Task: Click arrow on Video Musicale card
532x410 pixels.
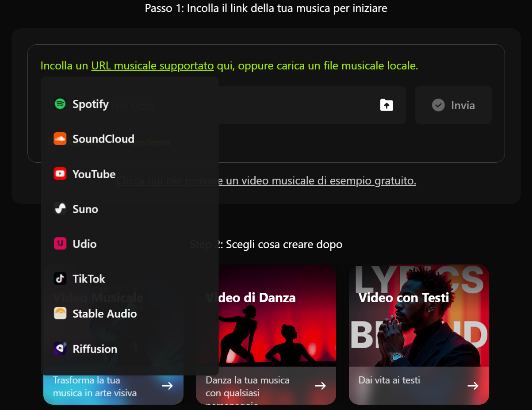Action: (x=167, y=386)
